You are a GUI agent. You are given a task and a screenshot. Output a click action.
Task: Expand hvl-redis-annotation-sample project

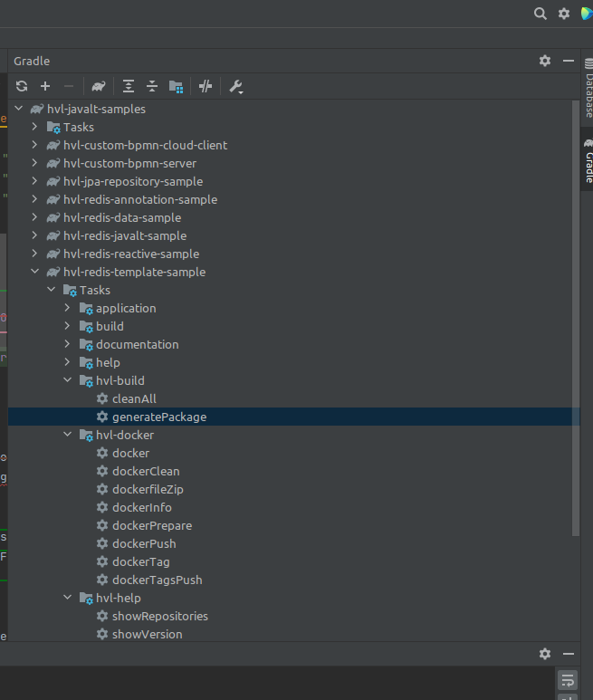34,199
